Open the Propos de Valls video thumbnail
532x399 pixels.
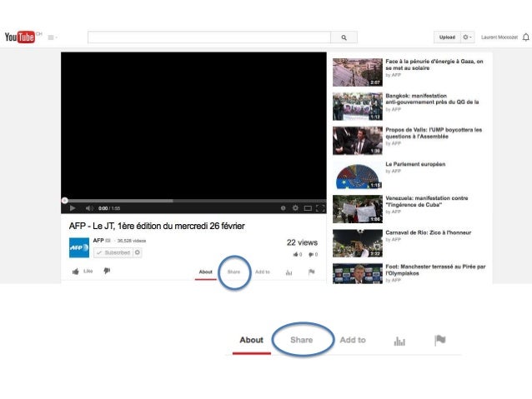point(357,141)
